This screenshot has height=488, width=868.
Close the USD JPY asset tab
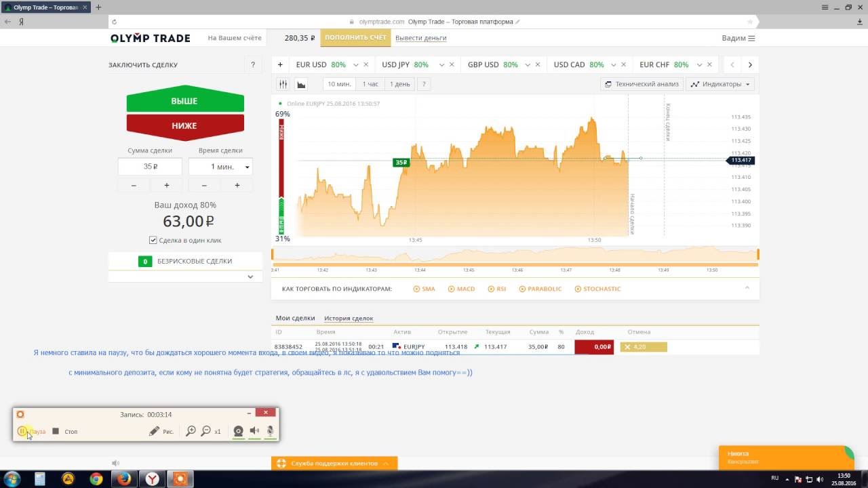(x=452, y=64)
